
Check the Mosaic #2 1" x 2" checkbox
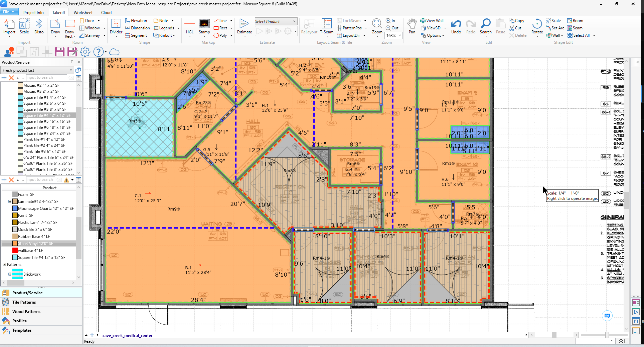coord(20,85)
